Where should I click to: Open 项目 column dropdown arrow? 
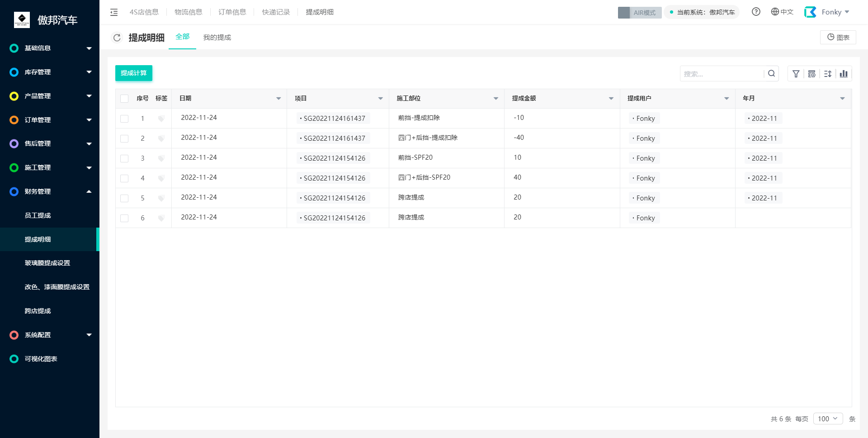pyautogui.click(x=381, y=99)
